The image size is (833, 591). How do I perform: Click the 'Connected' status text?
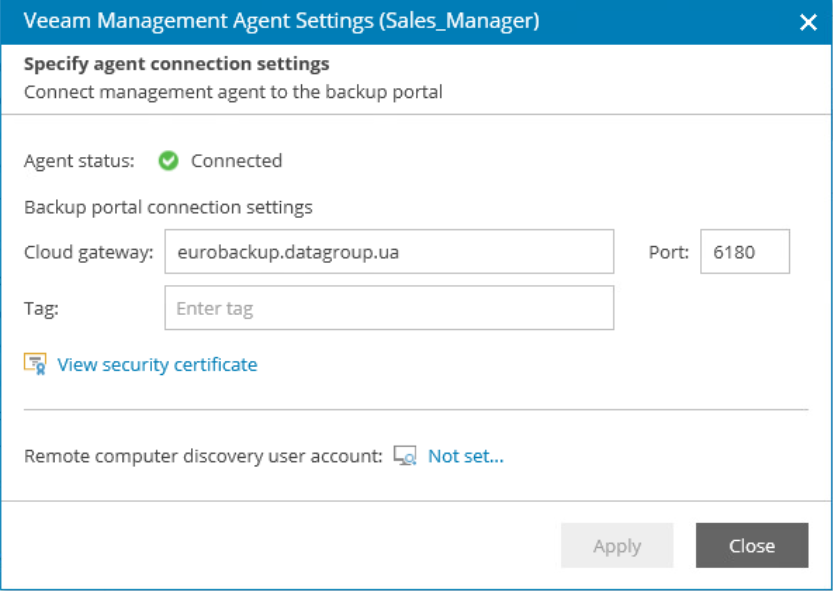click(x=236, y=161)
